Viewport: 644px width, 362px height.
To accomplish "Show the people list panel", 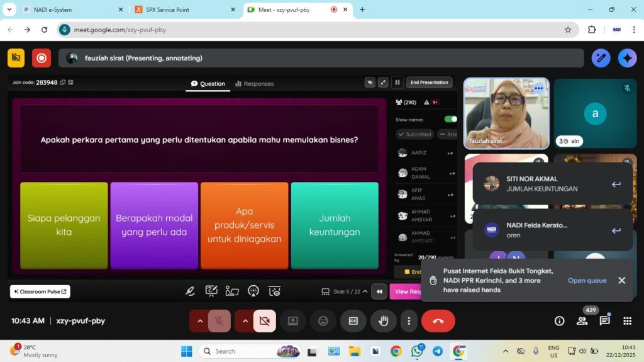I will coord(582,321).
